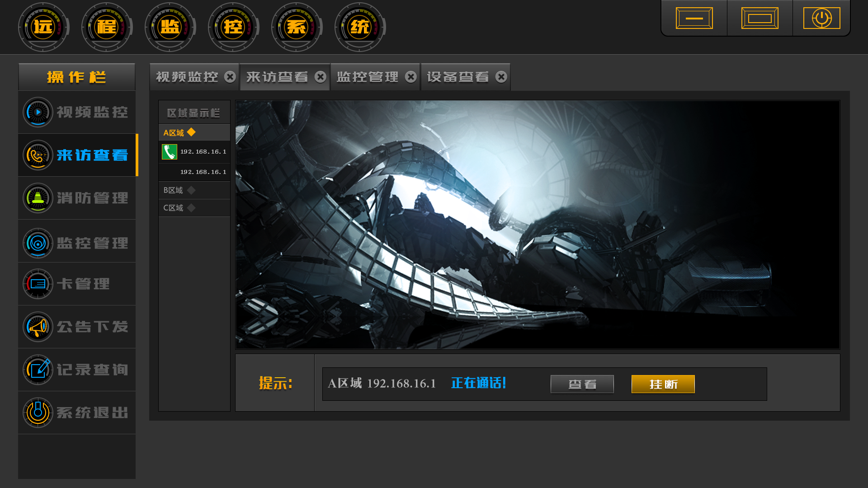
Task: Expand the C区域 diamond expander
Action: (x=191, y=208)
